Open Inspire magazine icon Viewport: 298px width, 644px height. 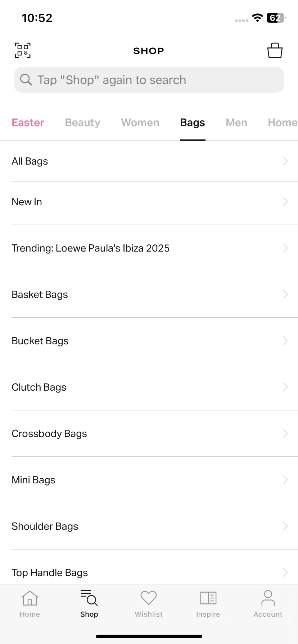point(208,598)
